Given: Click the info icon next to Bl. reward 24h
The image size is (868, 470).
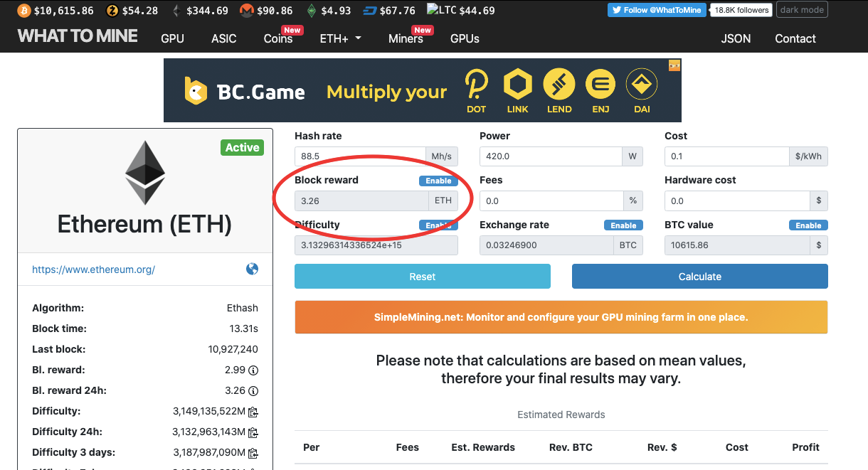Looking at the screenshot, I should 253,391.
